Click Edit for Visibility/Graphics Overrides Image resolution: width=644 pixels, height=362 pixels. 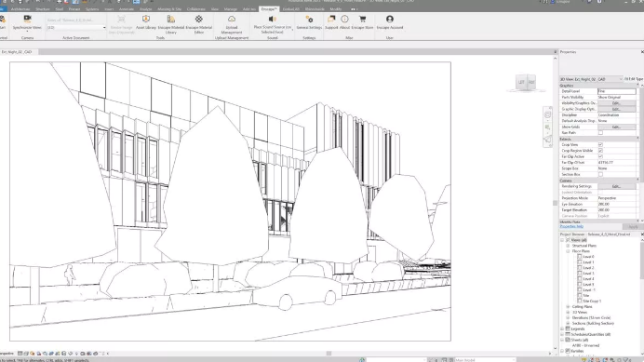(616, 103)
